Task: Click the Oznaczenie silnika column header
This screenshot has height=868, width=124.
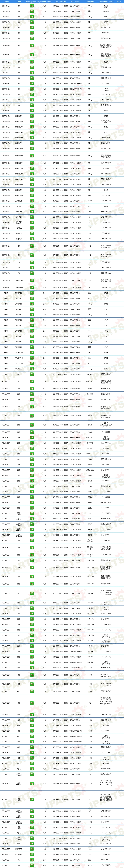Action: tap(106, 2)
